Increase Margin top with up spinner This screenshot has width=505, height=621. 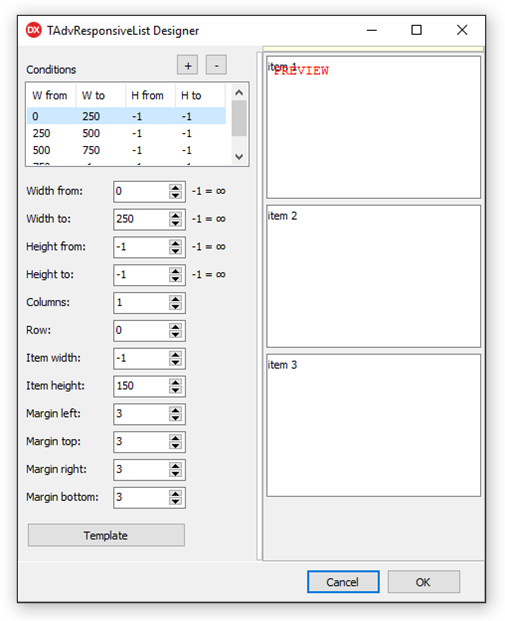tap(175, 438)
